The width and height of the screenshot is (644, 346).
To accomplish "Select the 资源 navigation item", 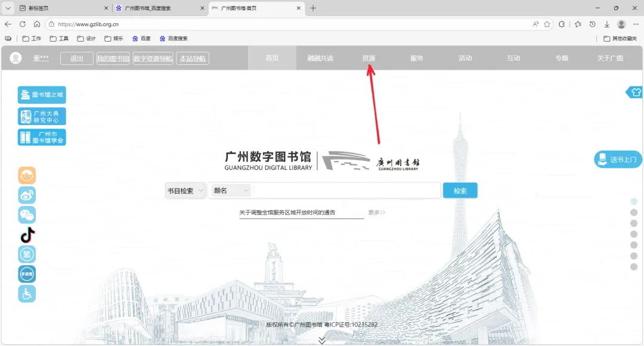I will coord(369,58).
